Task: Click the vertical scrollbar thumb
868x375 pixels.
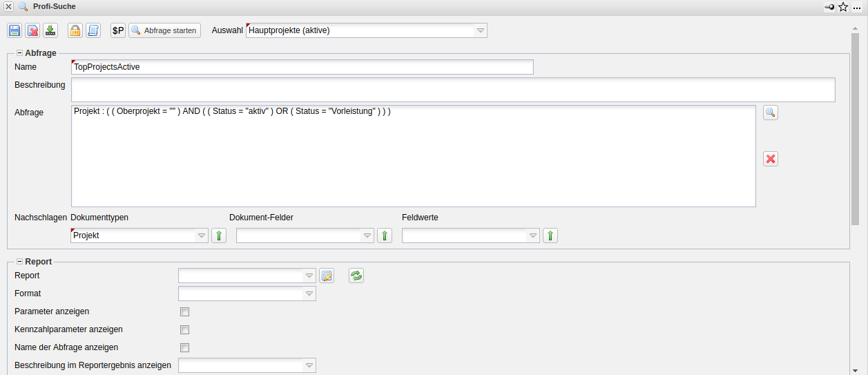Action: 855,128
